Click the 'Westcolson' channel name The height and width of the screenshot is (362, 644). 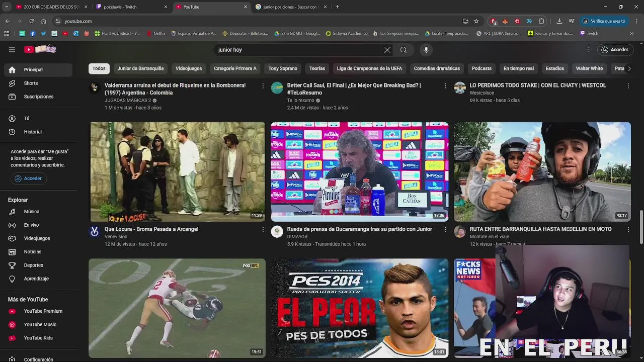482,93
